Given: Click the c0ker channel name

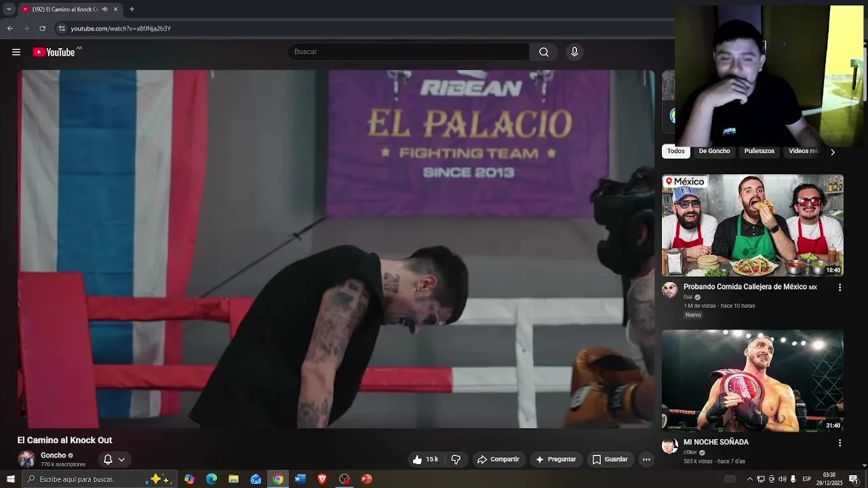Looking at the screenshot, I should (690, 452).
